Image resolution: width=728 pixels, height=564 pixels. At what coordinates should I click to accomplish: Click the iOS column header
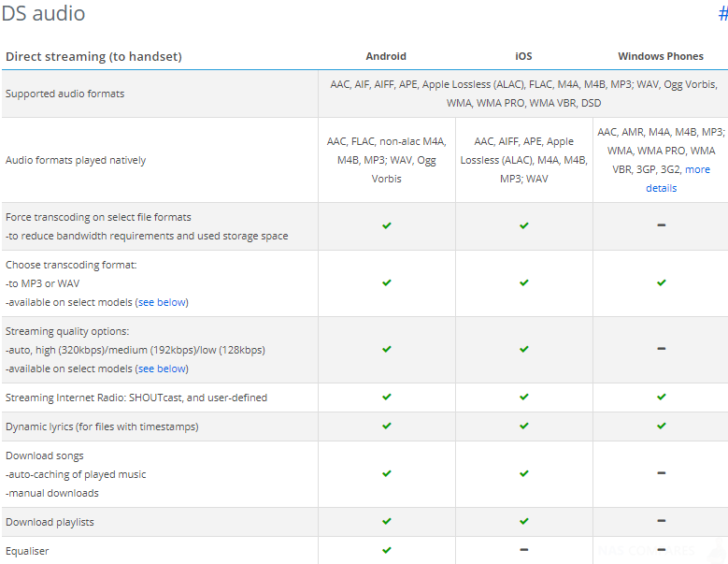click(523, 56)
